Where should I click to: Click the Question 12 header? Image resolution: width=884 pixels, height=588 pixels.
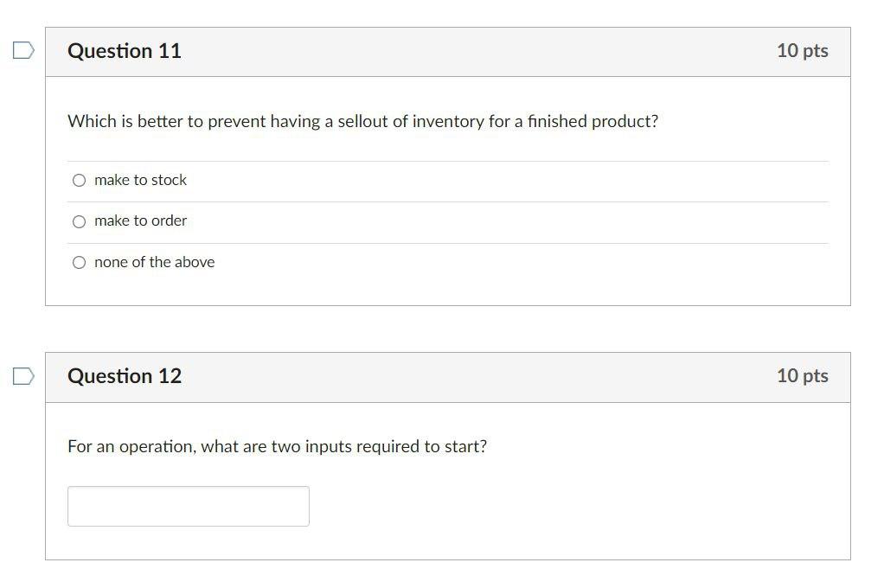[x=125, y=375]
